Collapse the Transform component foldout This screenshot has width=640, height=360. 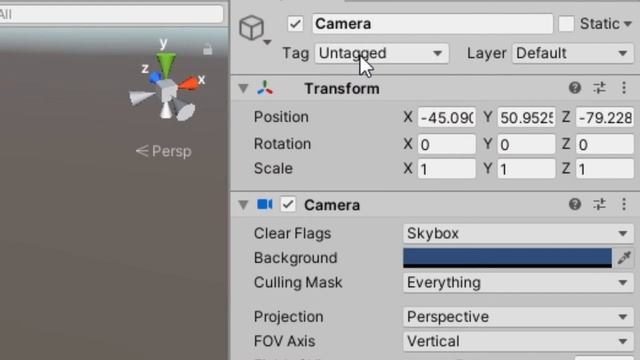tap(243, 89)
